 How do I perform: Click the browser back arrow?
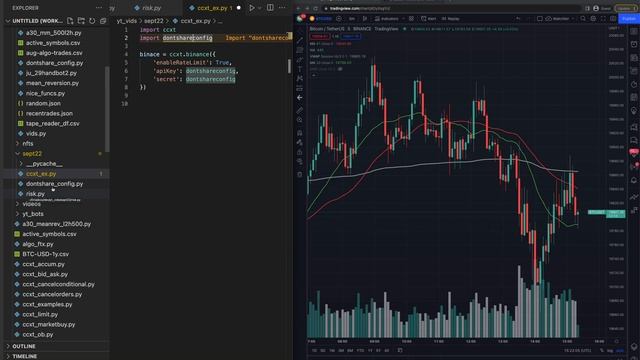[x=299, y=8]
